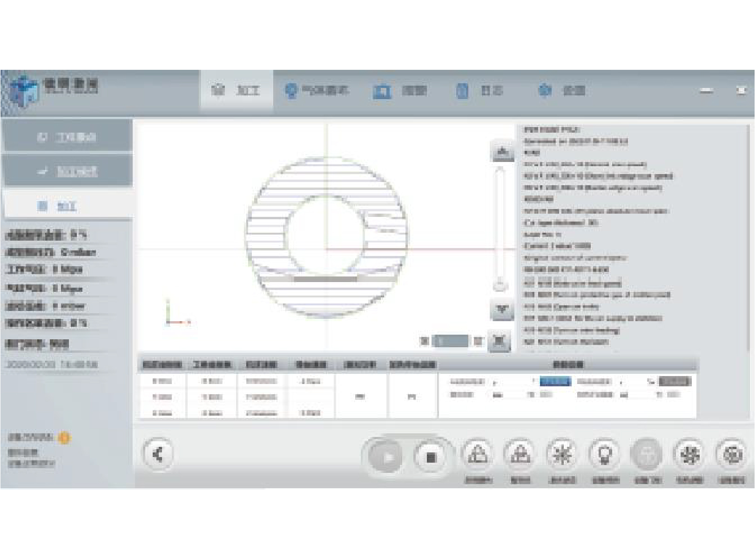Click the layer-up button above the vertical slider
This screenshot has width=756, height=559.
pos(502,152)
